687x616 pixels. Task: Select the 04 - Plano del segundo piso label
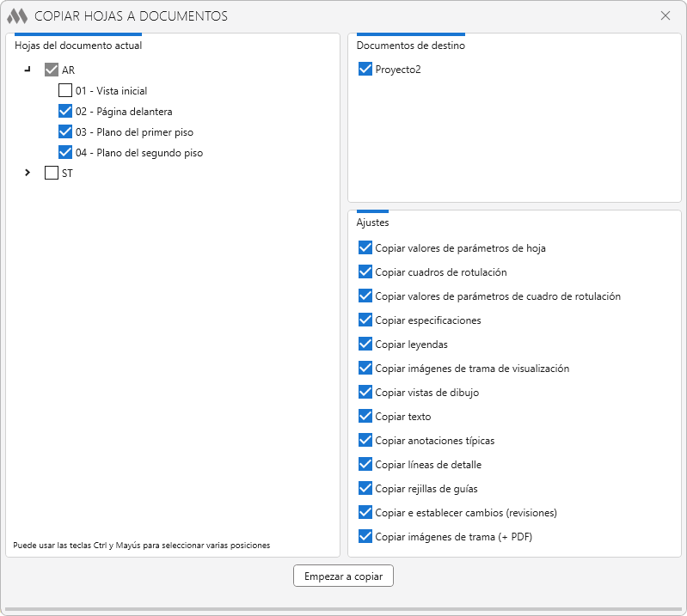point(138,153)
